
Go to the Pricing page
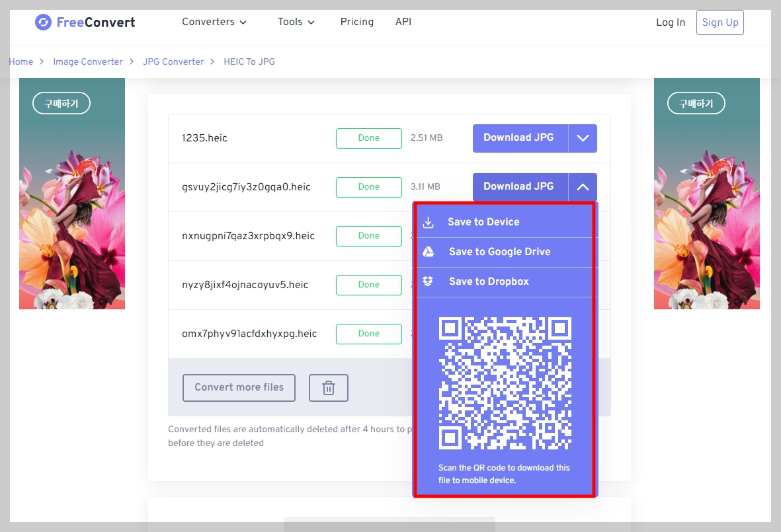pos(356,22)
